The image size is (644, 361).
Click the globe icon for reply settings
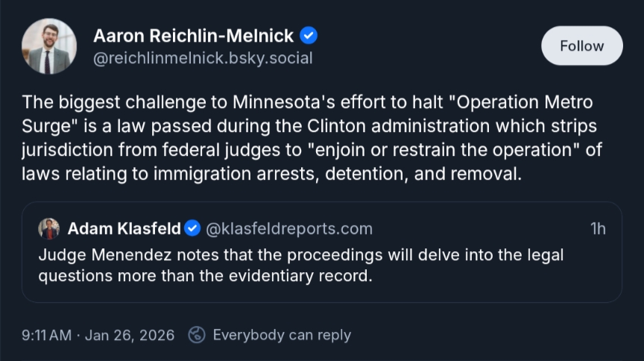[x=197, y=335]
